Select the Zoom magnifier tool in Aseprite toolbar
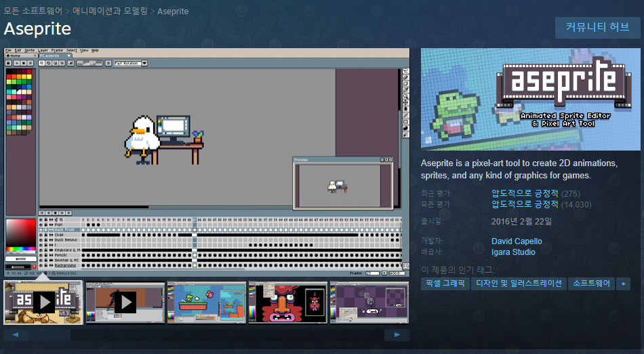Screen dimensions: 644x354 click(x=406, y=96)
